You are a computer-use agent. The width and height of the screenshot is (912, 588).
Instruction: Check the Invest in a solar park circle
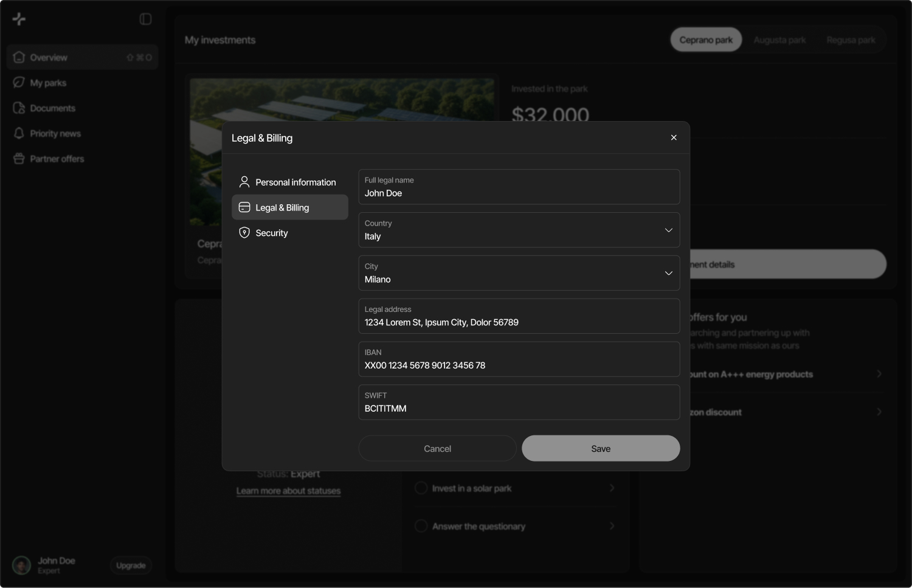point(421,488)
